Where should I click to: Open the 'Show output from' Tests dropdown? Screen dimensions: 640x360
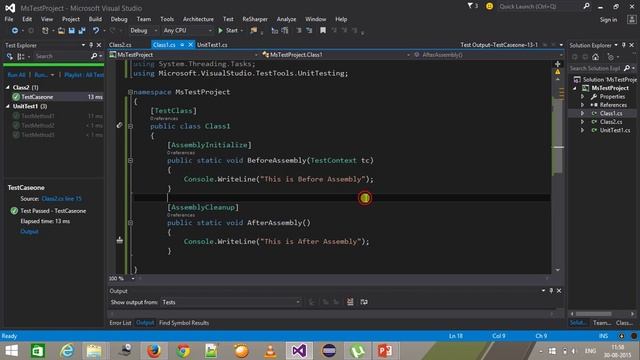click(231, 302)
